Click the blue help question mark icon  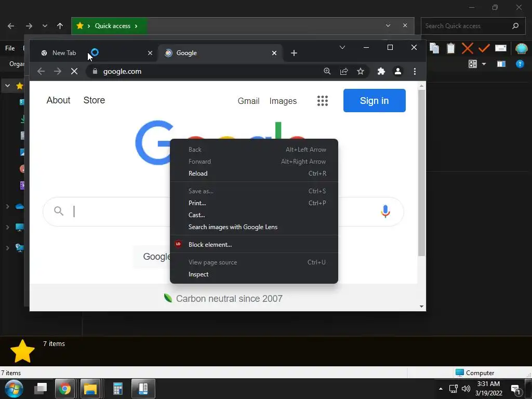pyautogui.click(x=520, y=64)
